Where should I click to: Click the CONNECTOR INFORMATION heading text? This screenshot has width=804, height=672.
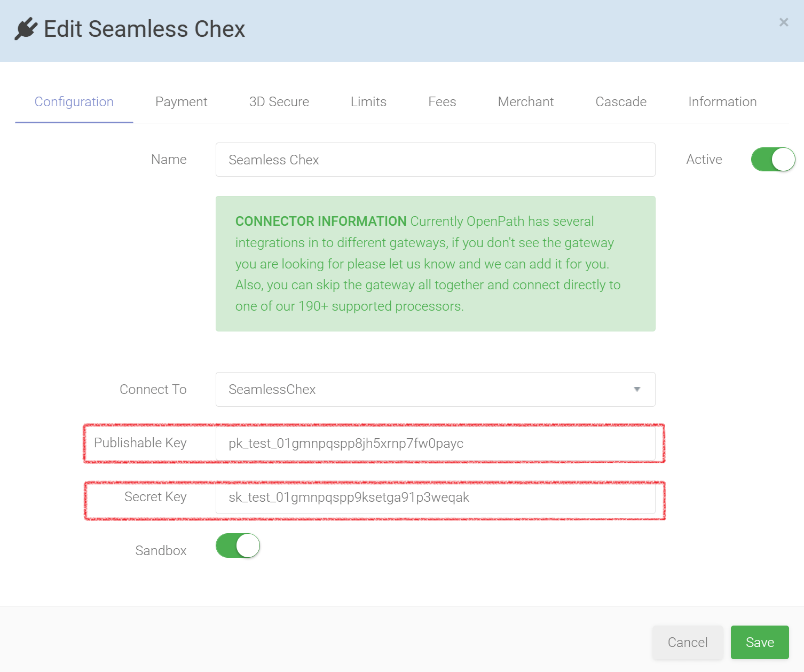tap(321, 221)
